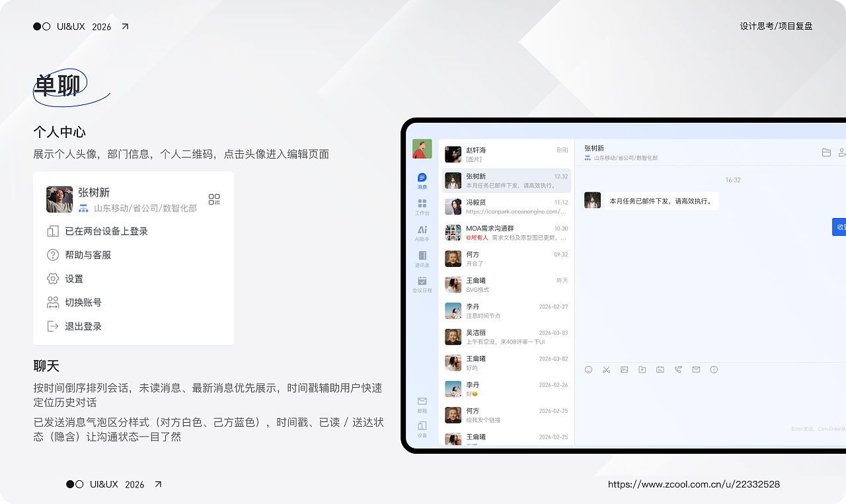Open the image insert icon in chat
The image size is (846, 504).
624,369
